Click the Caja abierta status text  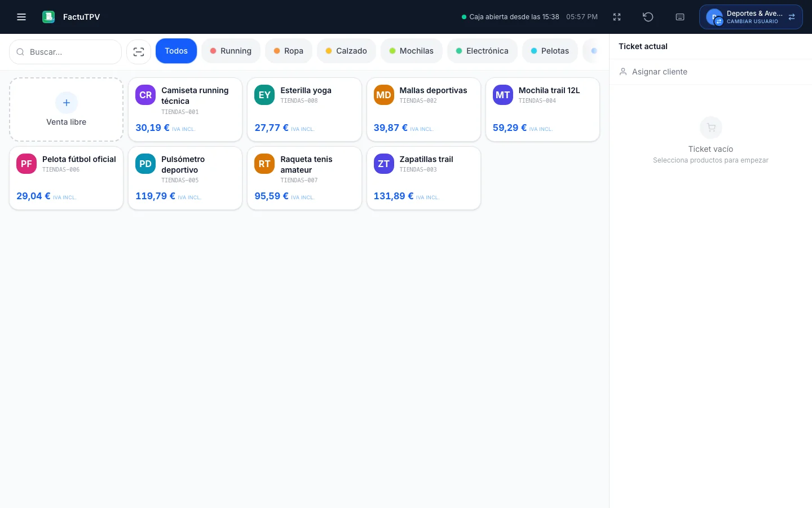tap(514, 17)
